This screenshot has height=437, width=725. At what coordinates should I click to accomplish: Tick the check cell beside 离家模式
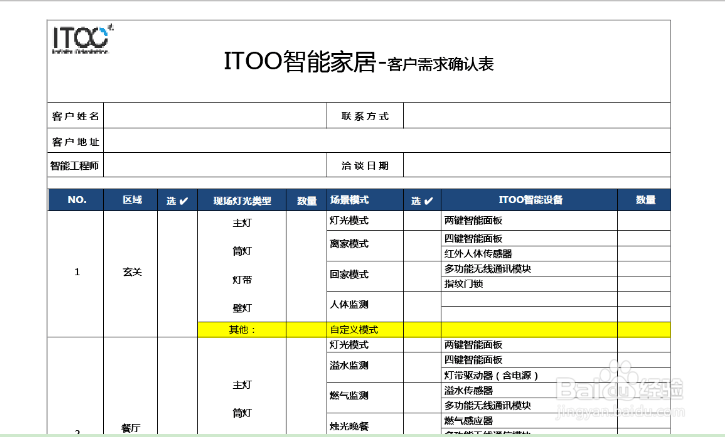(422, 246)
